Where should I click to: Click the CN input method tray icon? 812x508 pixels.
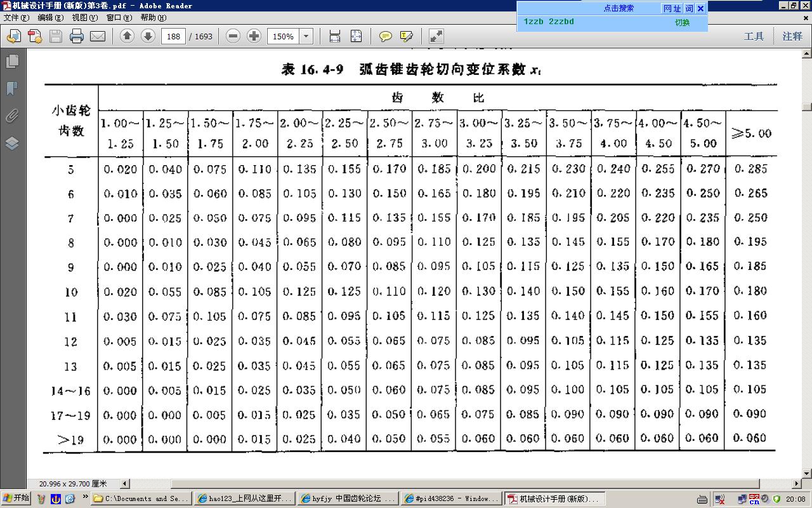pyautogui.click(x=754, y=499)
